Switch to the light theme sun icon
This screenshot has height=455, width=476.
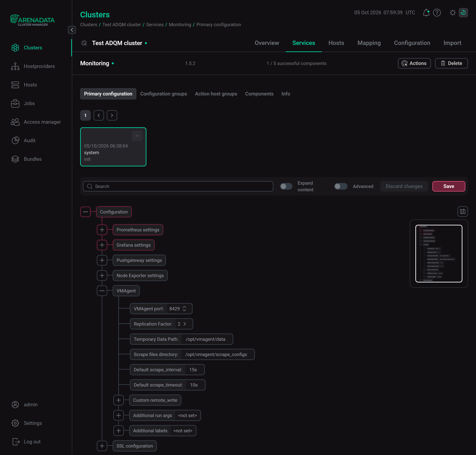coord(452,13)
